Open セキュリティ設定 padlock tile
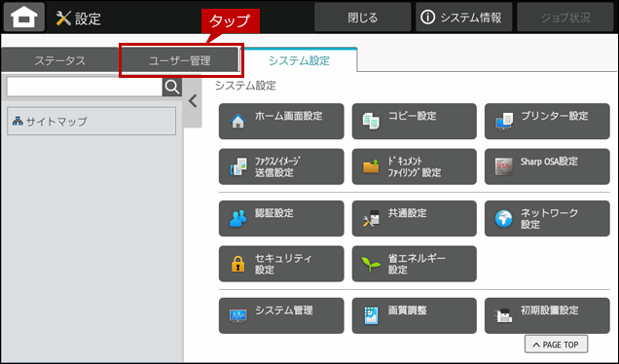 pos(281,264)
